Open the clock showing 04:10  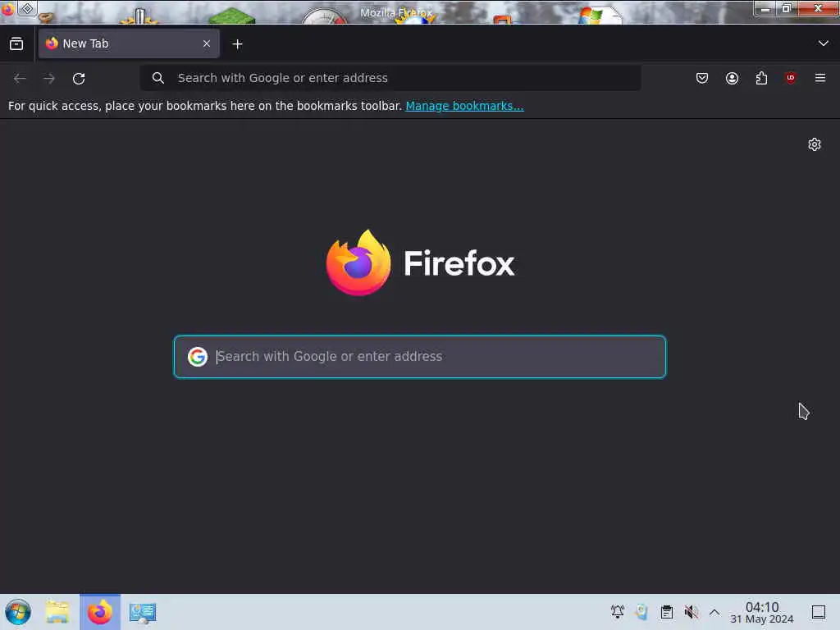[x=762, y=612]
